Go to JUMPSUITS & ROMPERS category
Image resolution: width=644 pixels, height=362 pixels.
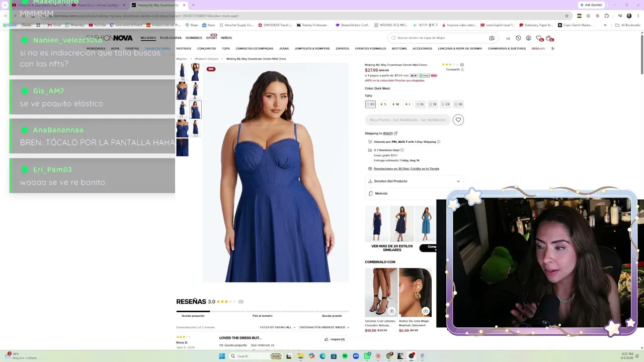pyautogui.click(x=312, y=49)
